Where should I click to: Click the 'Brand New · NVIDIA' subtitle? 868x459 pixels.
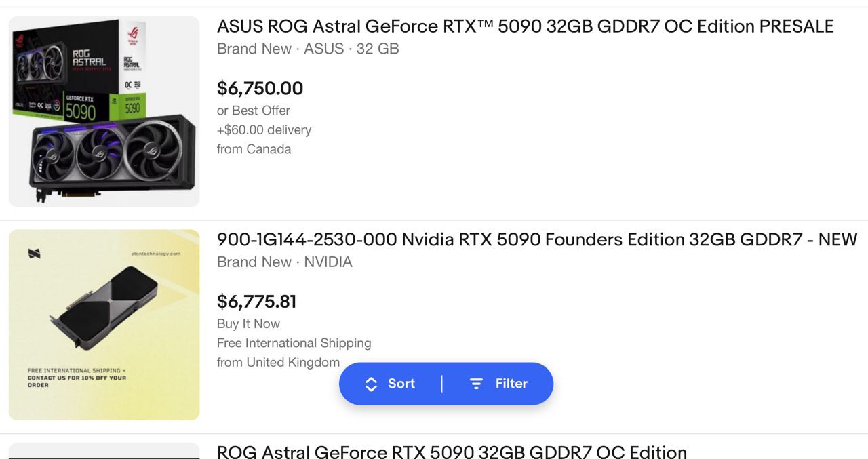point(285,262)
